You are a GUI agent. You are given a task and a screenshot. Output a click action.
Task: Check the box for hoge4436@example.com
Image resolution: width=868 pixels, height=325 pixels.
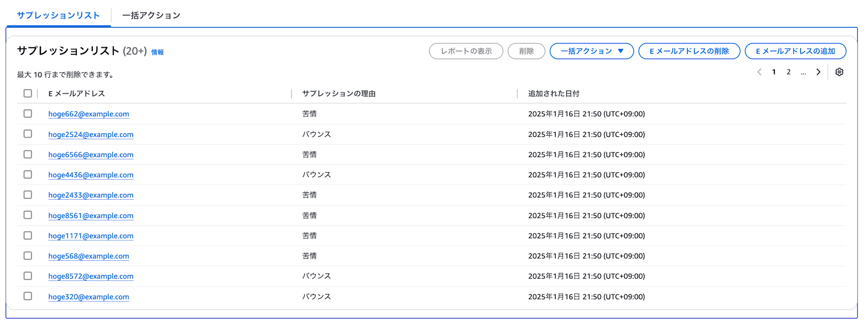[28, 174]
